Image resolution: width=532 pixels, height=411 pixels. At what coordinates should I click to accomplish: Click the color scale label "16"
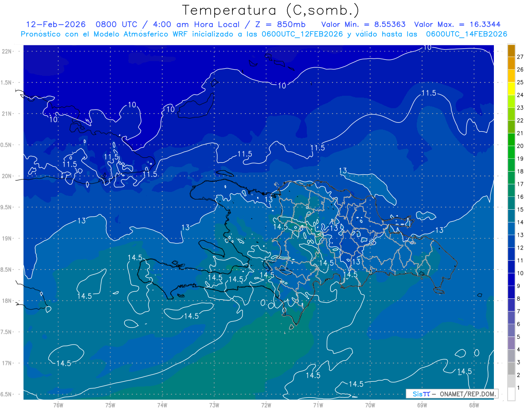[520, 197]
